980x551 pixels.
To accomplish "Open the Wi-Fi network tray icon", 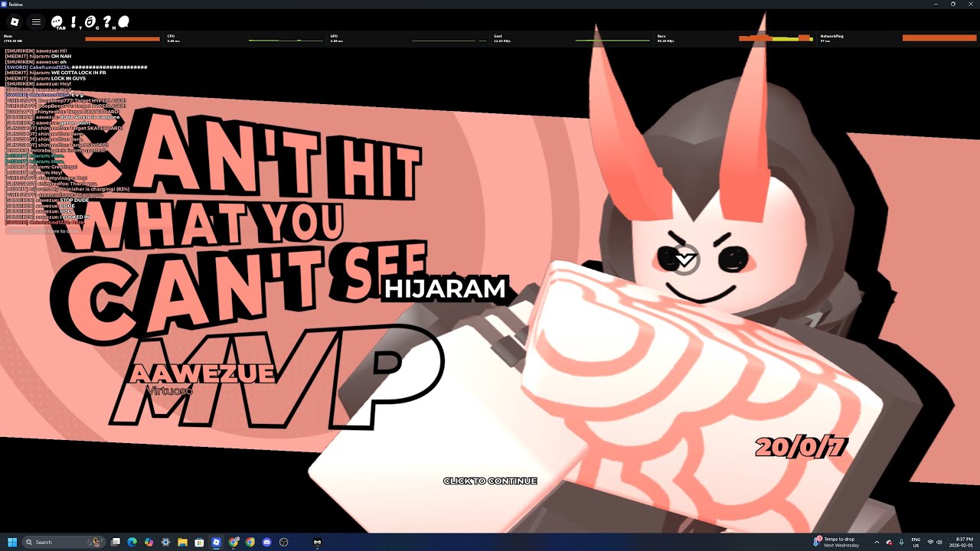I will point(930,542).
